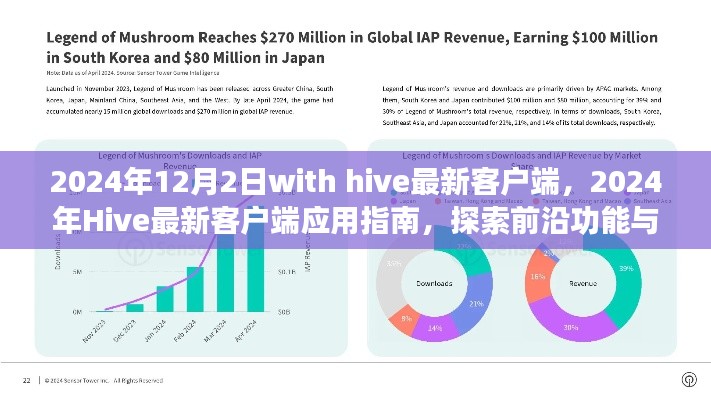The height and width of the screenshot is (400, 711).
Task: Click the Sensor Tower logo icon in footer
Action: point(687,380)
